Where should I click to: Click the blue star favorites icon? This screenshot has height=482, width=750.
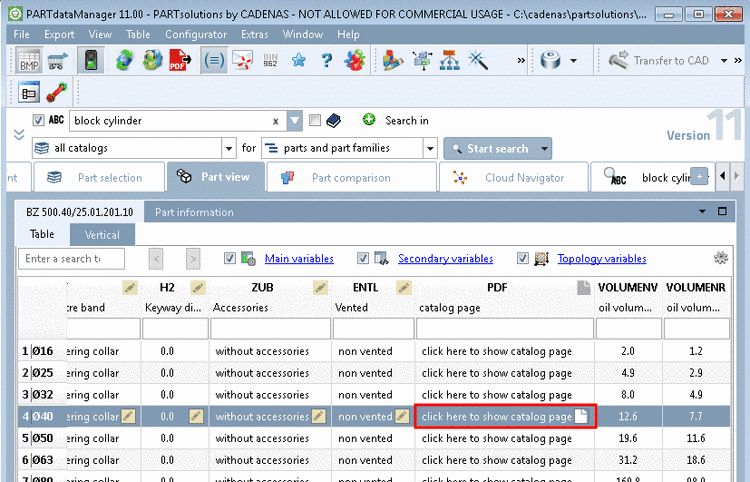click(x=298, y=61)
